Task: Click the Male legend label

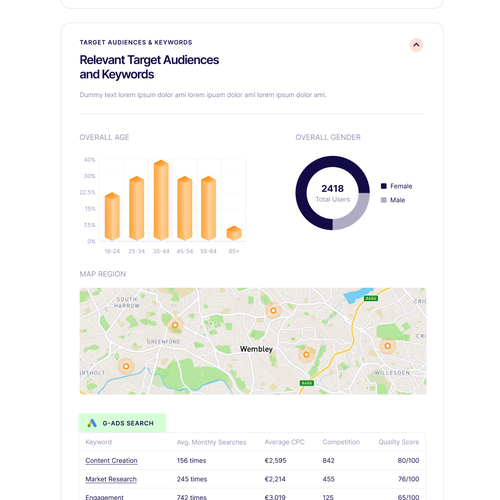Action: [397, 200]
